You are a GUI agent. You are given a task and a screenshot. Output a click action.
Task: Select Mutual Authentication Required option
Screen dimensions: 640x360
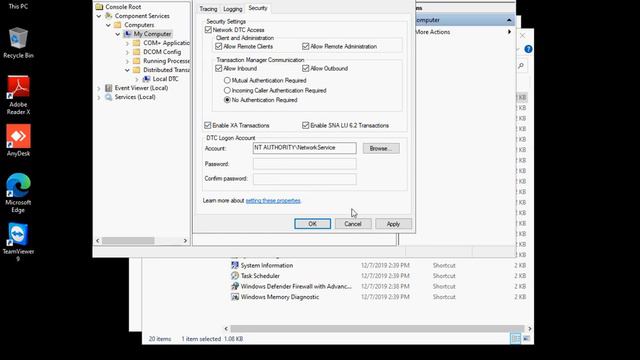point(227,80)
